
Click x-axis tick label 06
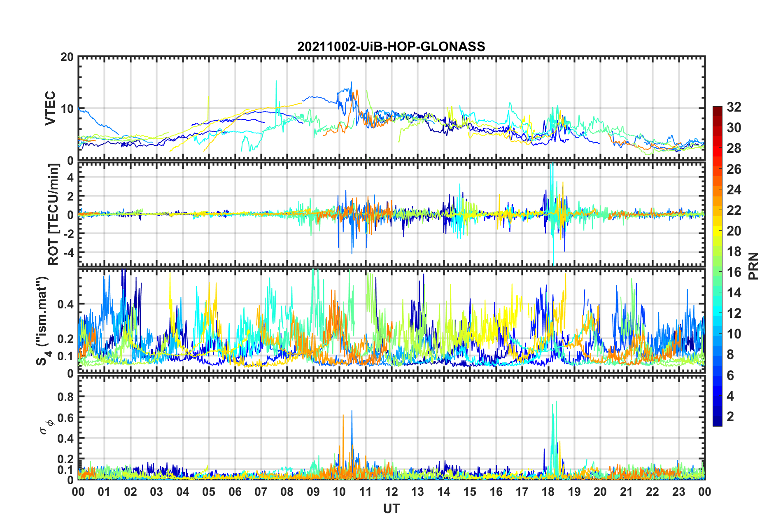pos(235,492)
